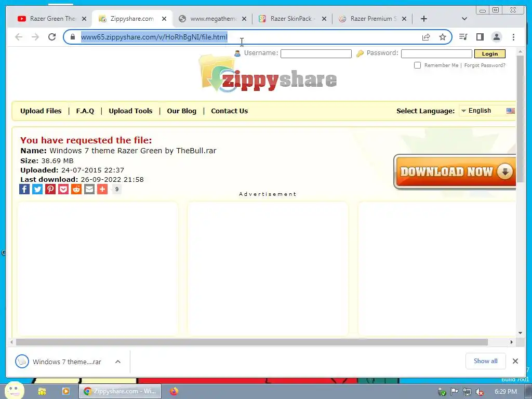Click Show all downloads
532x399 pixels.
click(x=486, y=361)
